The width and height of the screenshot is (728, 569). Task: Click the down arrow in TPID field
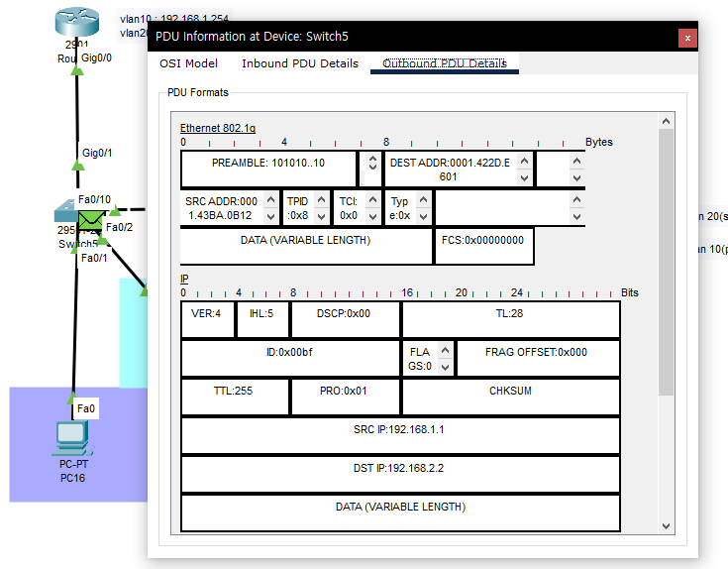point(321,216)
